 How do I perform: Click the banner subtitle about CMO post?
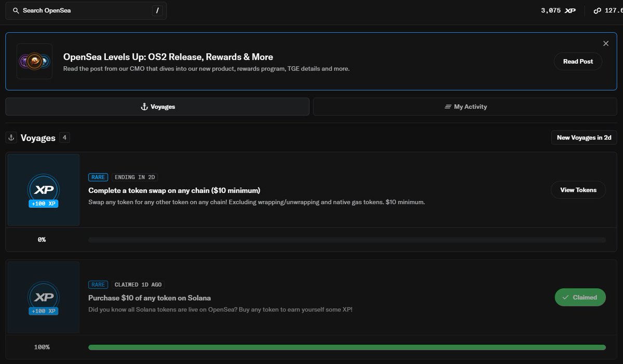click(x=207, y=69)
